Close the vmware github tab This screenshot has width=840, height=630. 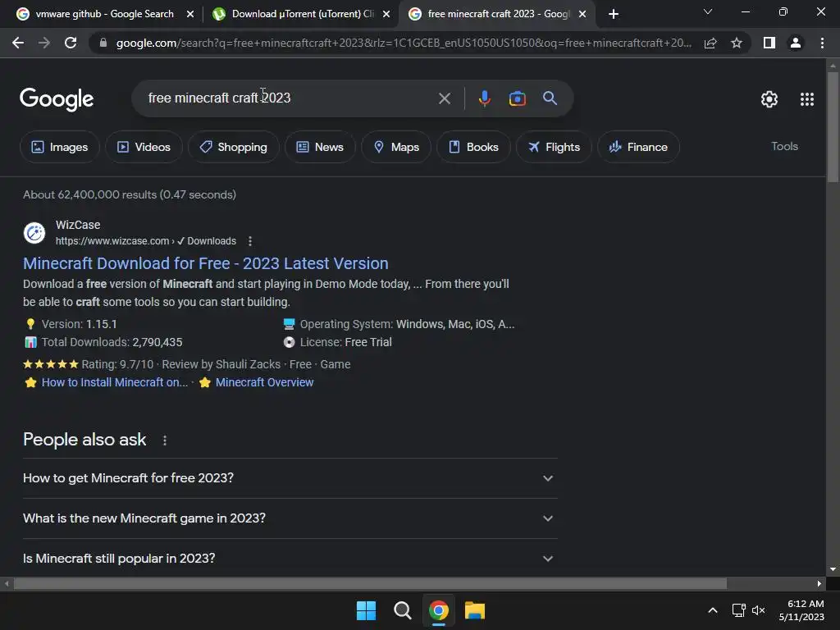[190, 14]
